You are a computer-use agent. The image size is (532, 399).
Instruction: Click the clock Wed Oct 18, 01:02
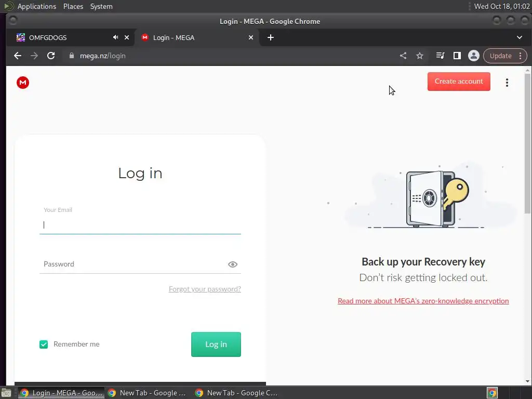502,6
